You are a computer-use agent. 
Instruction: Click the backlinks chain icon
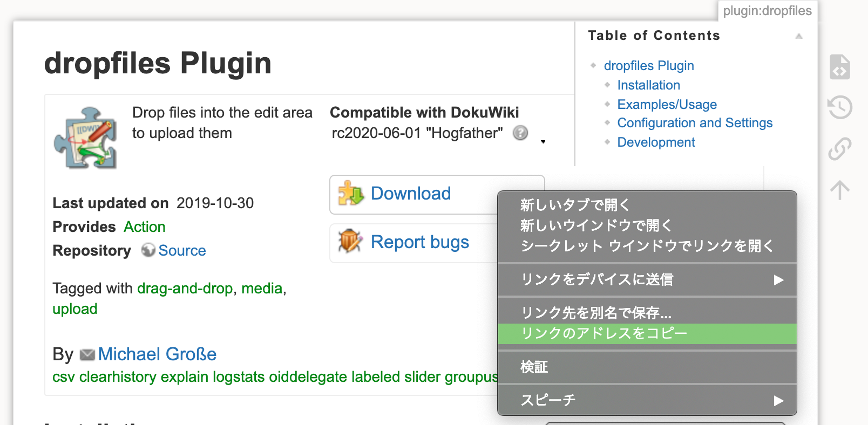[840, 149]
